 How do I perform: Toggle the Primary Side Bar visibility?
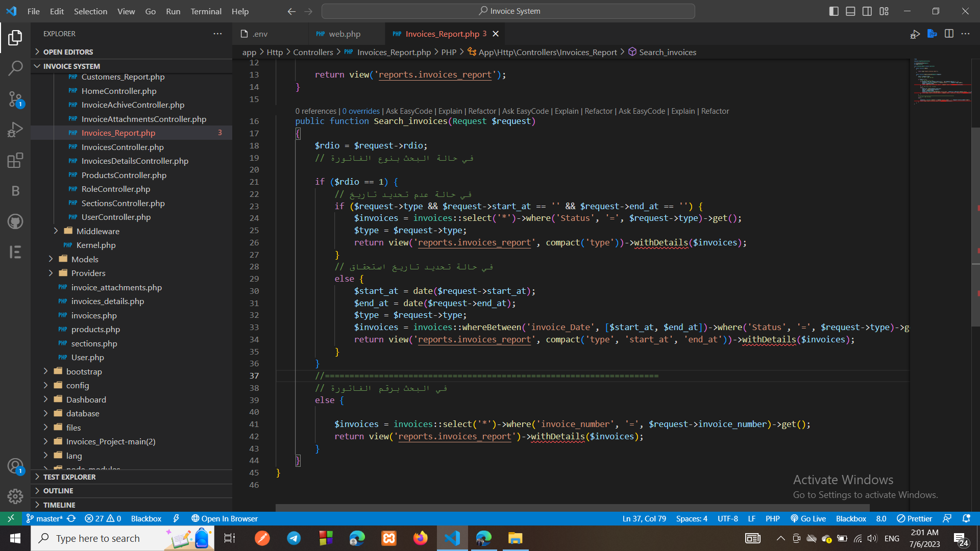click(x=834, y=11)
